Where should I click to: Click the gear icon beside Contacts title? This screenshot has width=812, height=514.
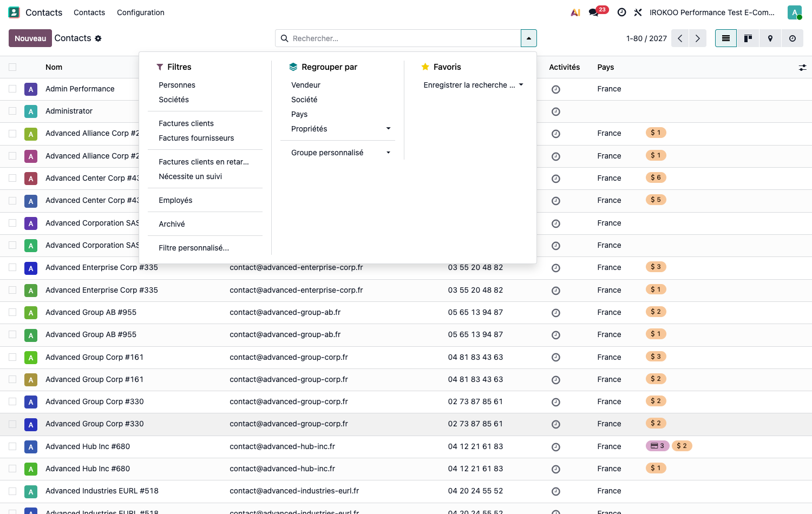pyautogui.click(x=98, y=38)
